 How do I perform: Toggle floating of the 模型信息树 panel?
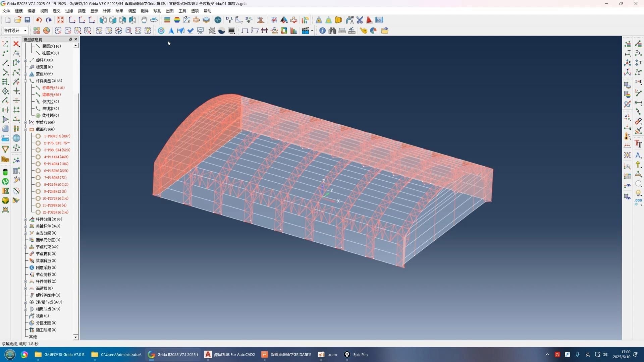(70, 39)
